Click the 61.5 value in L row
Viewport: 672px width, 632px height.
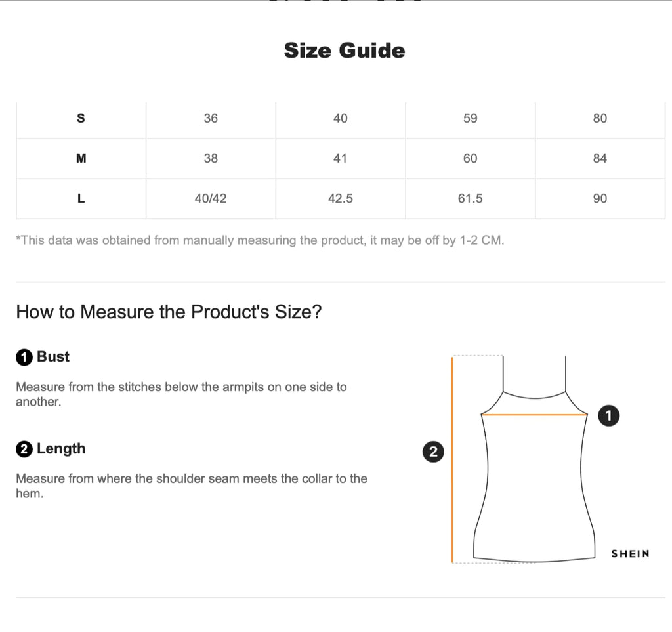(470, 198)
